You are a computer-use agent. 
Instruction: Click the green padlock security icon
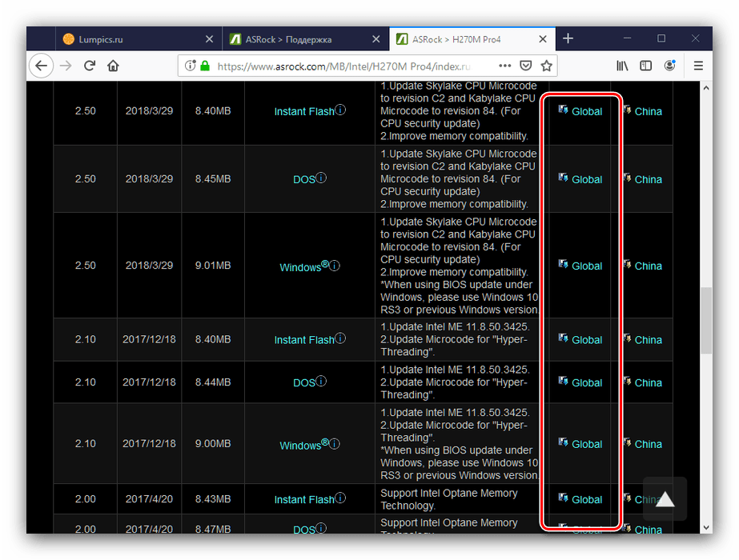[x=204, y=66]
